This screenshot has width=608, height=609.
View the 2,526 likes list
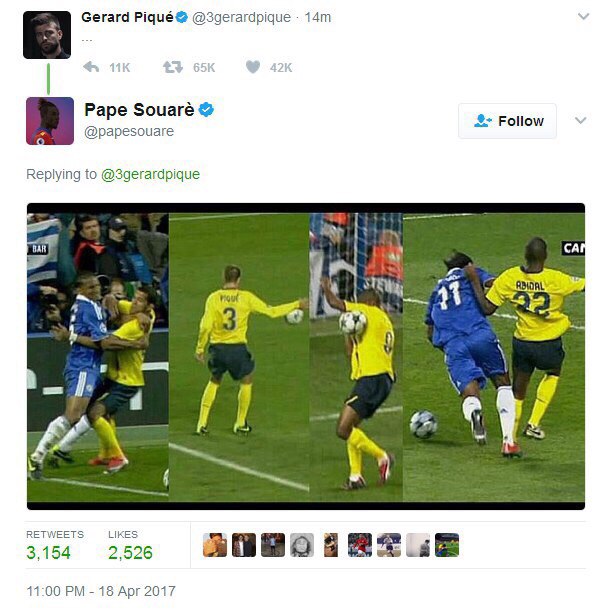click(x=130, y=545)
